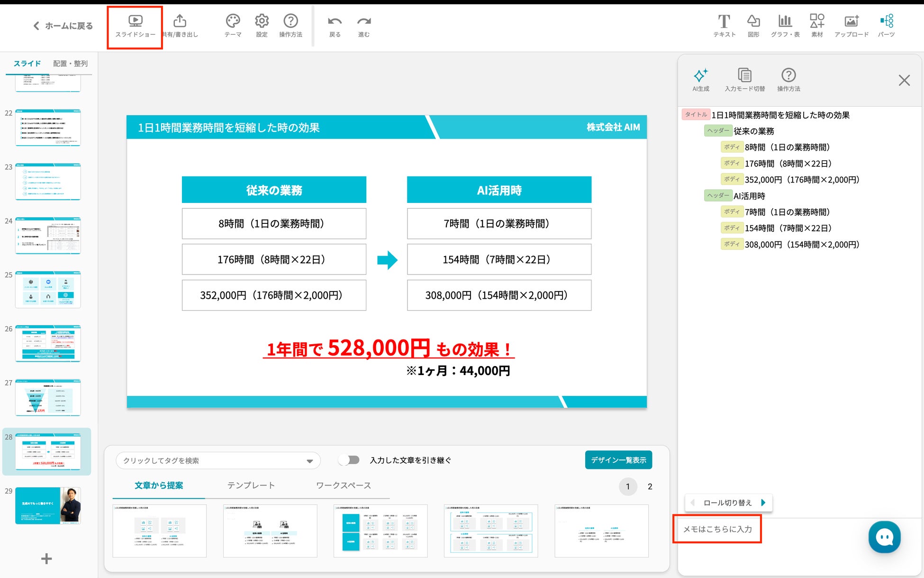This screenshot has height=578, width=924.
Task: Switch to the 配置・整列 tab
Action: click(x=70, y=64)
